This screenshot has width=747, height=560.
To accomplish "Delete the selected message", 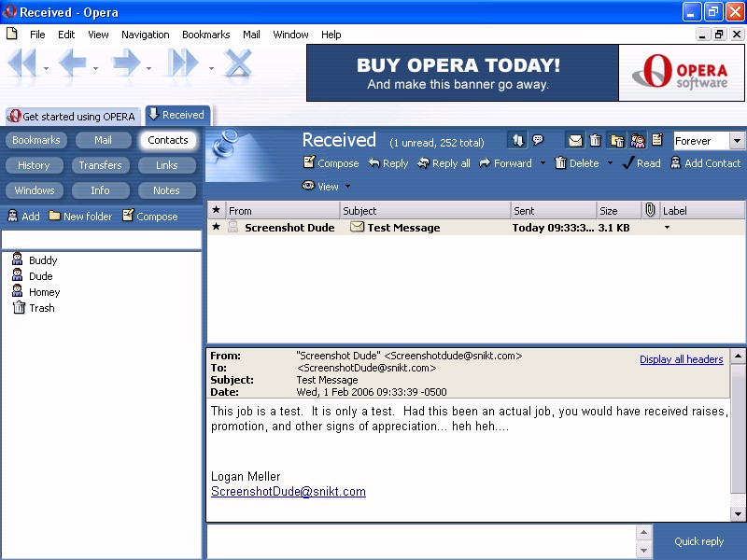I will [577, 162].
